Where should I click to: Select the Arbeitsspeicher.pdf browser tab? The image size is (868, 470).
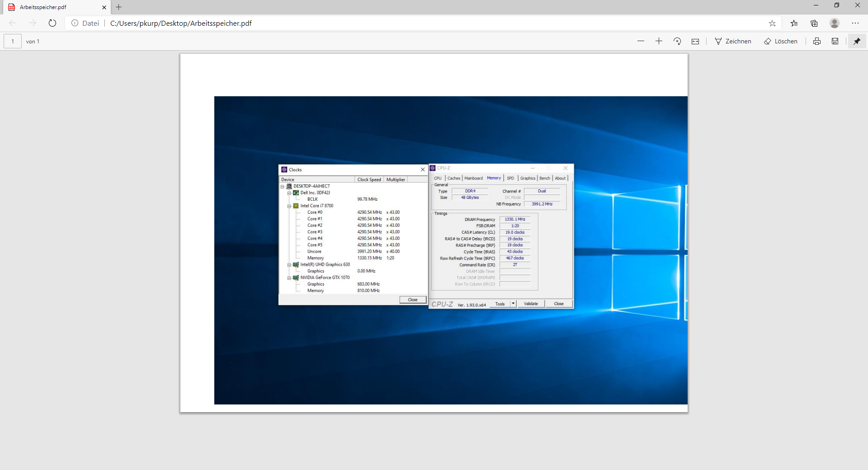pos(56,7)
